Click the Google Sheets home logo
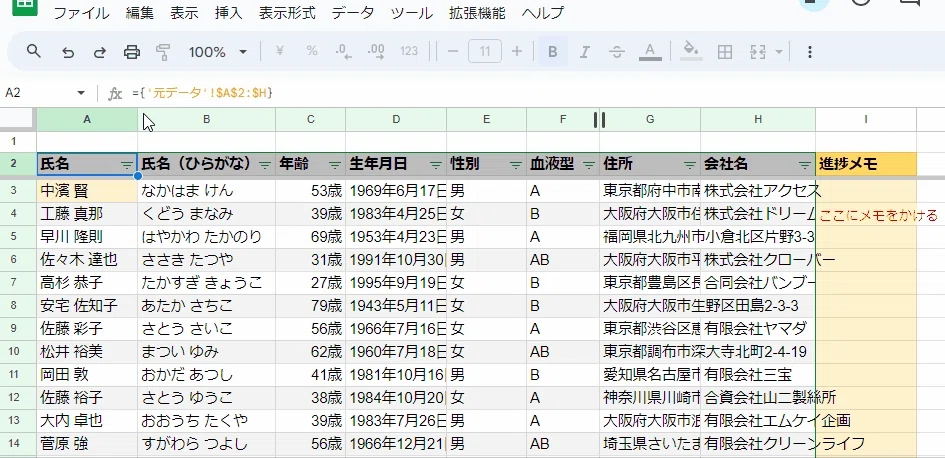Screen dimensions: 945x458 (x=24, y=6)
